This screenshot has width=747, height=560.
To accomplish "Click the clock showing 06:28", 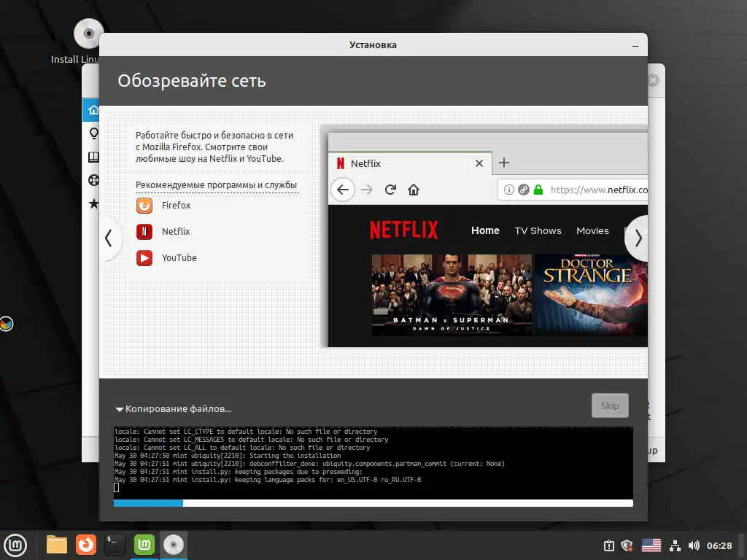I will pyautogui.click(x=719, y=545).
